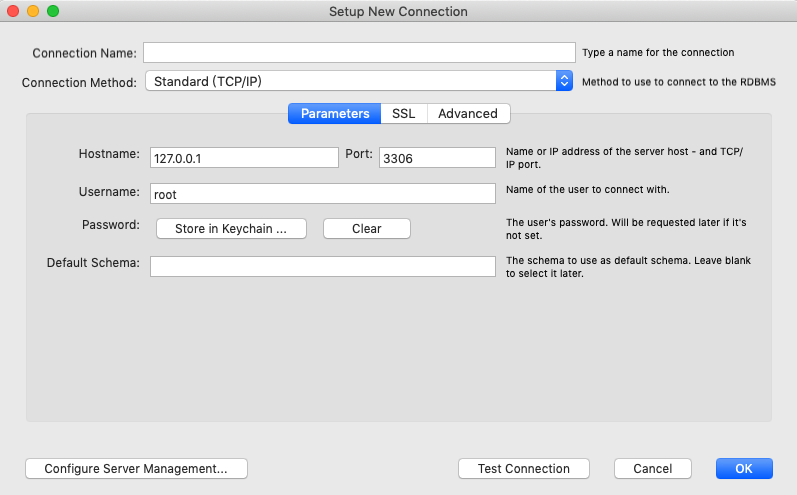Focus the Port field showing 3306
The height and width of the screenshot is (495, 797).
(437, 158)
